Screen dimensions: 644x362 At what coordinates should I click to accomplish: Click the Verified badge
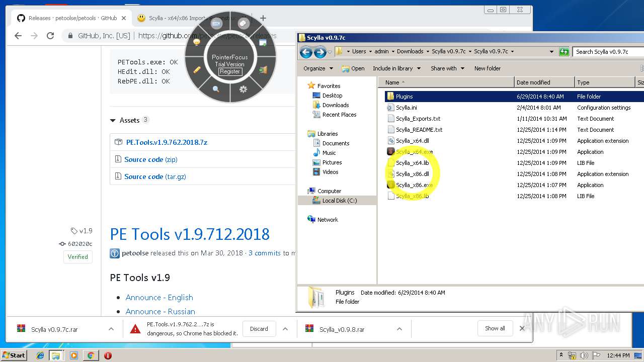pyautogui.click(x=78, y=256)
